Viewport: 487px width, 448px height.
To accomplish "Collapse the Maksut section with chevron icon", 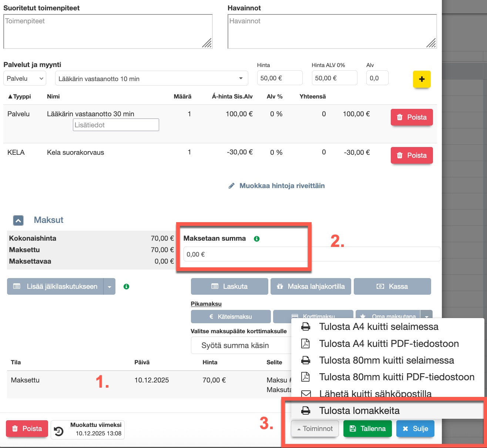I will (x=18, y=221).
